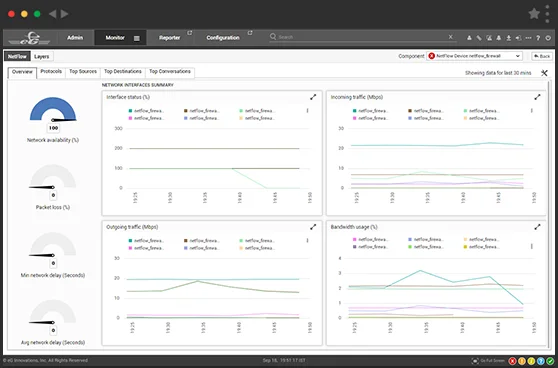
Task: Open Interface status chart kebab menu
Action: tap(307, 111)
